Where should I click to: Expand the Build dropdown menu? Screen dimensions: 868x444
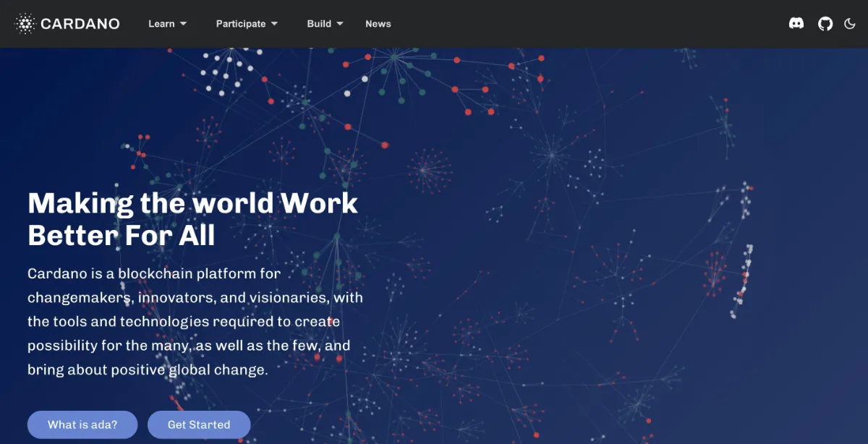pyautogui.click(x=325, y=24)
